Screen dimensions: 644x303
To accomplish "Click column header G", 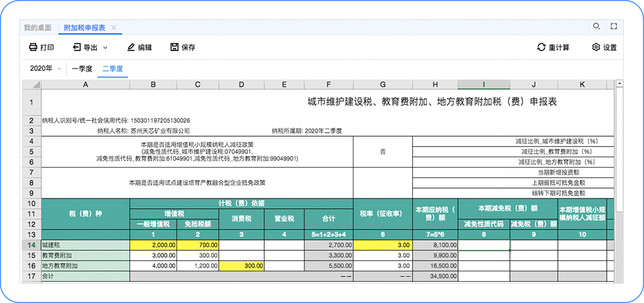I will pyautogui.click(x=383, y=84).
